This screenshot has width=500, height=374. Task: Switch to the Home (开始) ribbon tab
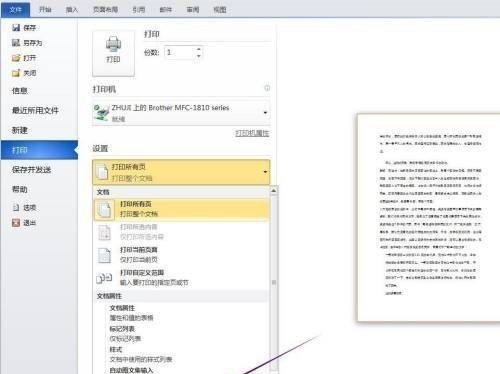45,10
